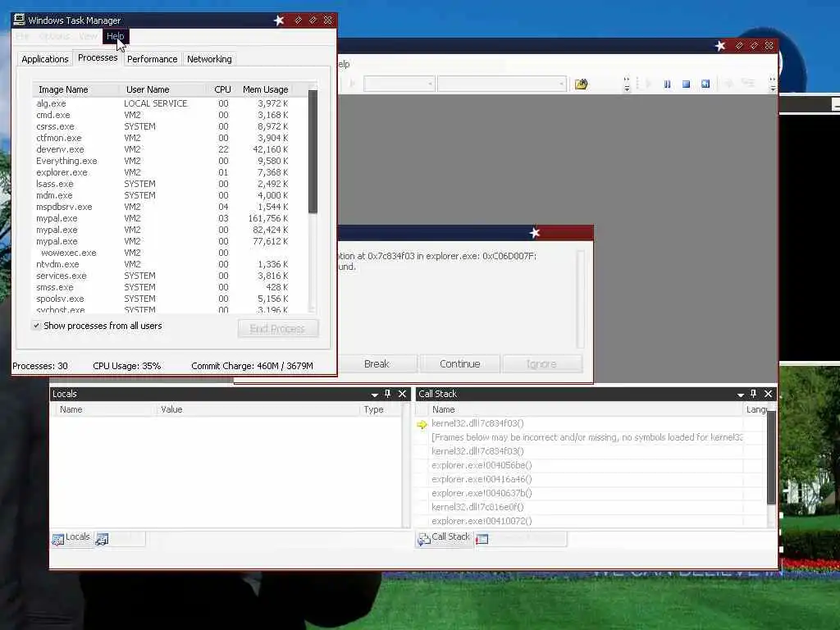This screenshot has height=630, width=840.
Task: Select the spoolsv.exe process row
Action: [162, 299]
